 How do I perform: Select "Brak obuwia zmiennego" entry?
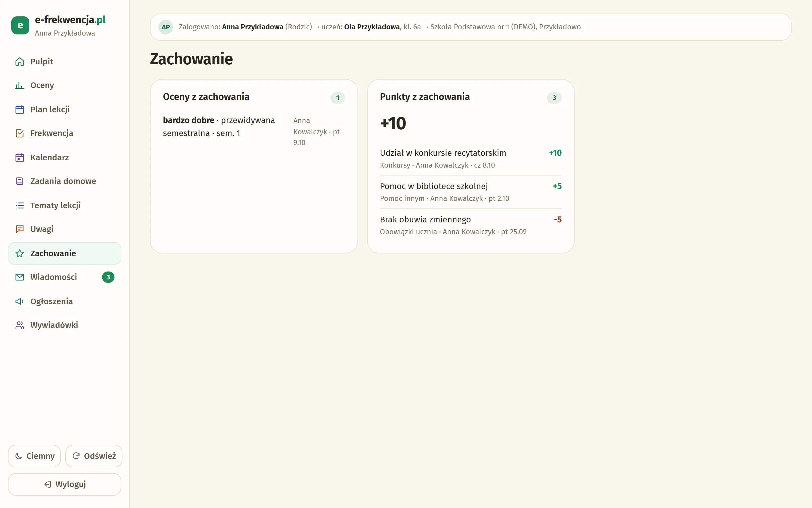coord(471,225)
